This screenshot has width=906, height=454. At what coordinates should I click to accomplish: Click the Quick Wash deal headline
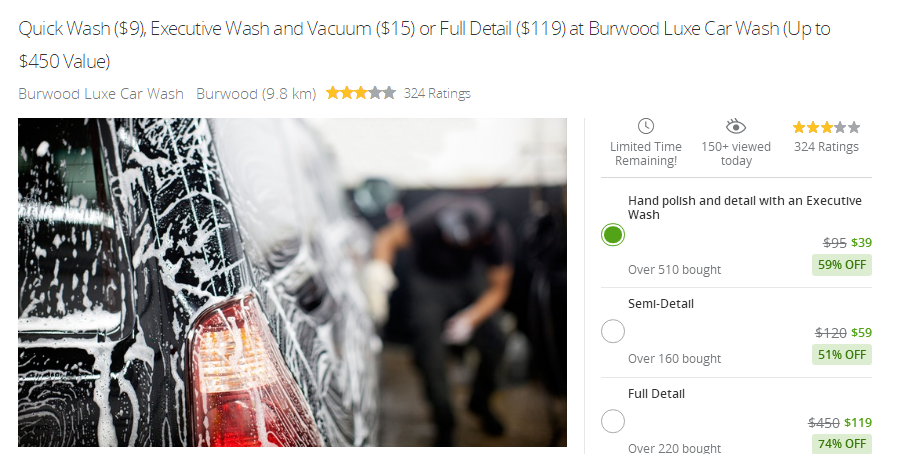[x=424, y=44]
